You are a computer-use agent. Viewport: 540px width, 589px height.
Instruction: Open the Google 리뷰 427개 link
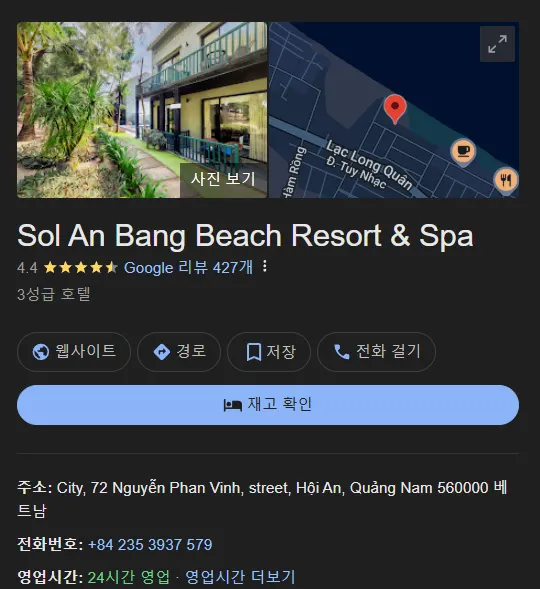(x=188, y=267)
